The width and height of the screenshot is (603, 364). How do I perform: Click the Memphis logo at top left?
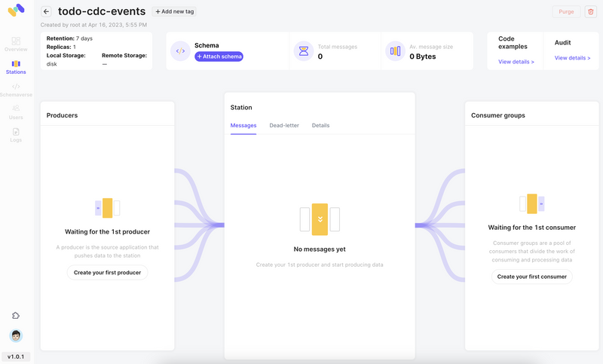16,10
